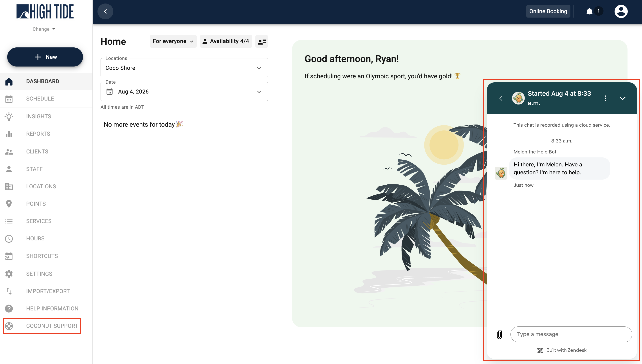642x364 pixels.
Task: Click the Import/Export arrows icon
Action: pos(9,291)
